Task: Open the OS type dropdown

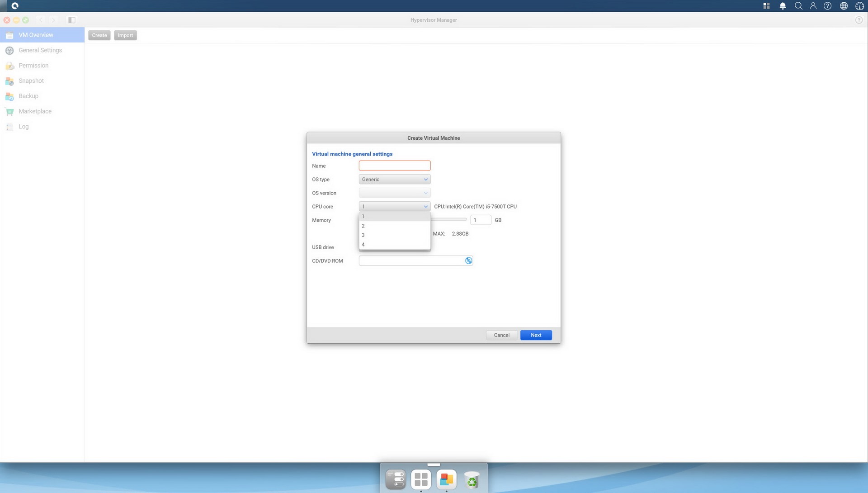Action: point(394,180)
